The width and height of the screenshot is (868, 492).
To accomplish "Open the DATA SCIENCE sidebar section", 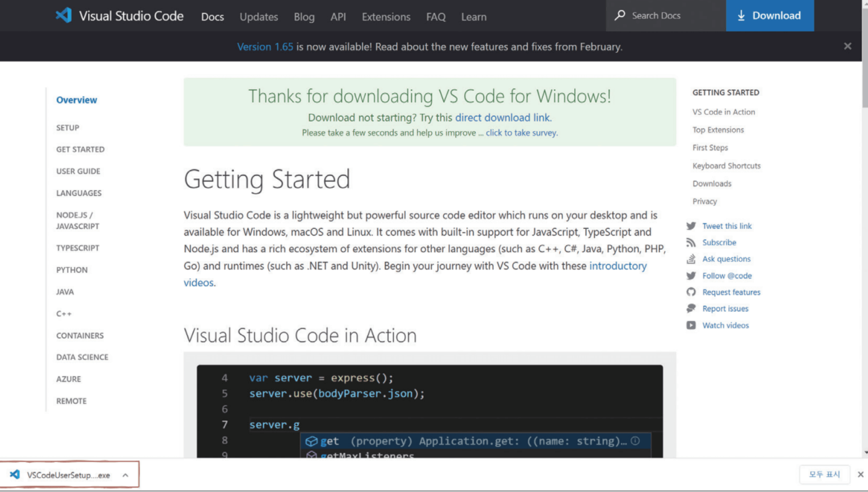I will (82, 357).
